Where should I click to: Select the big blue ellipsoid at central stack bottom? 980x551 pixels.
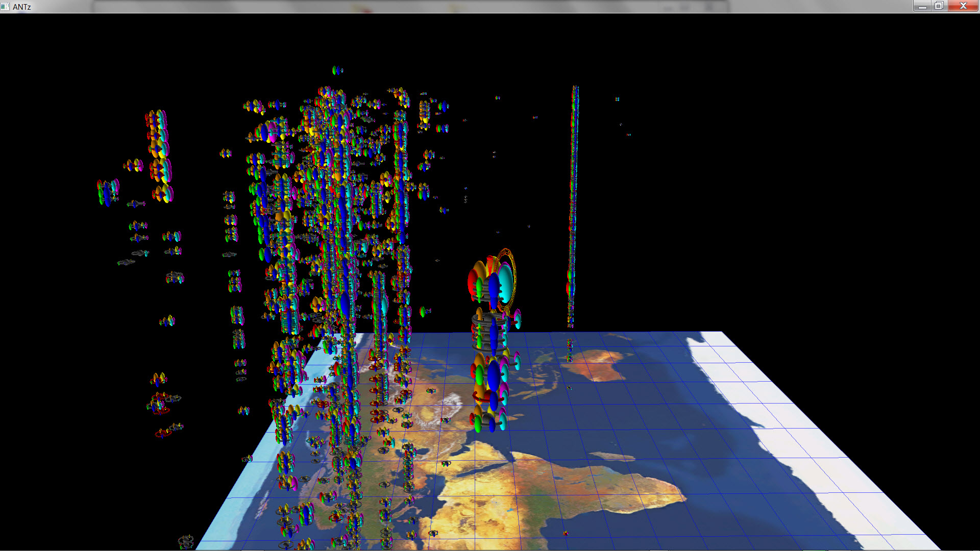pyautogui.click(x=494, y=375)
